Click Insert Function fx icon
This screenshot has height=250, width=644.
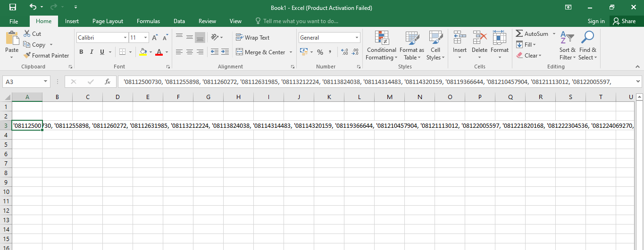click(x=107, y=82)
